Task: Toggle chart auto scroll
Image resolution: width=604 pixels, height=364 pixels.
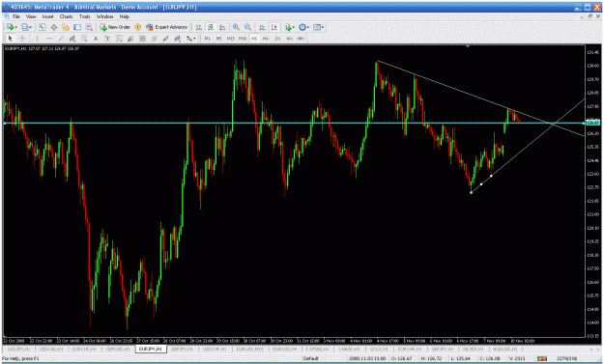Action: 262,27
